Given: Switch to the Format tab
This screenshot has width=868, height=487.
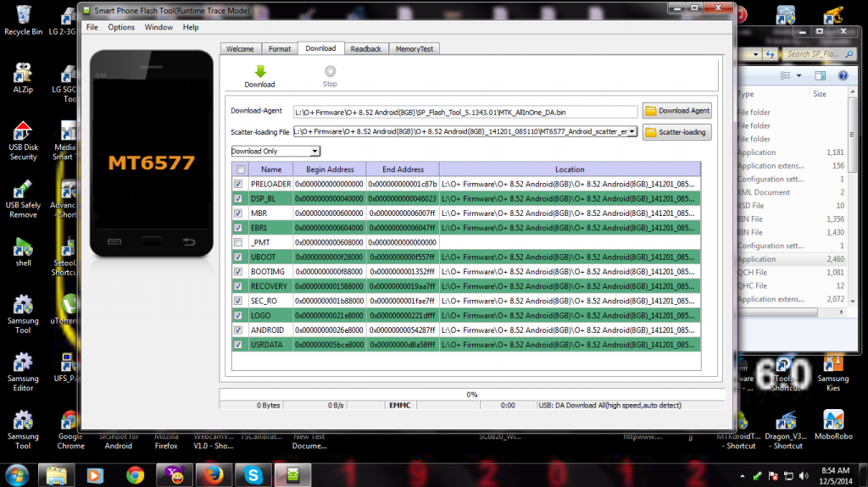Looking at the screenshot, I should click(280, 49).
